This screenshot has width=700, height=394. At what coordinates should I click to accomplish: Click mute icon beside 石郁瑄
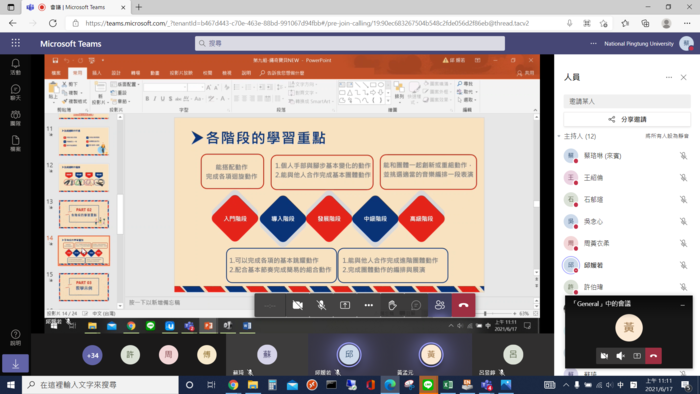point(683,199)
